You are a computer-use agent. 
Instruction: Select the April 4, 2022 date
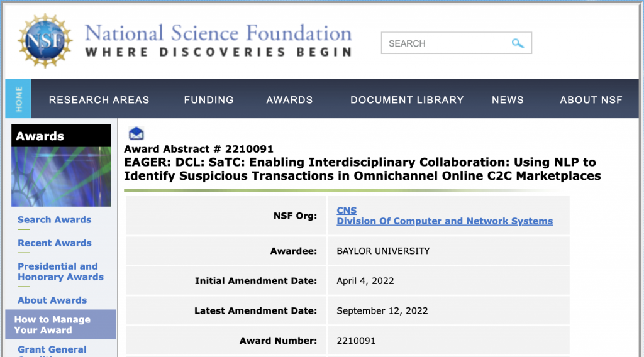tap(365, 281)
